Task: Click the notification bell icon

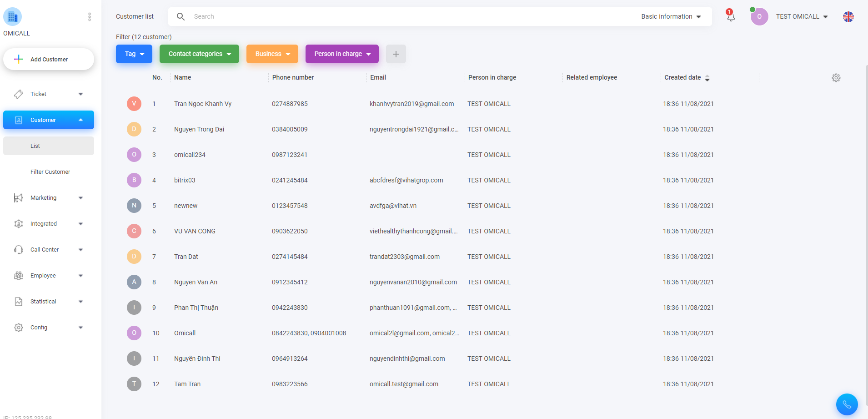Action: pos(731,17)
